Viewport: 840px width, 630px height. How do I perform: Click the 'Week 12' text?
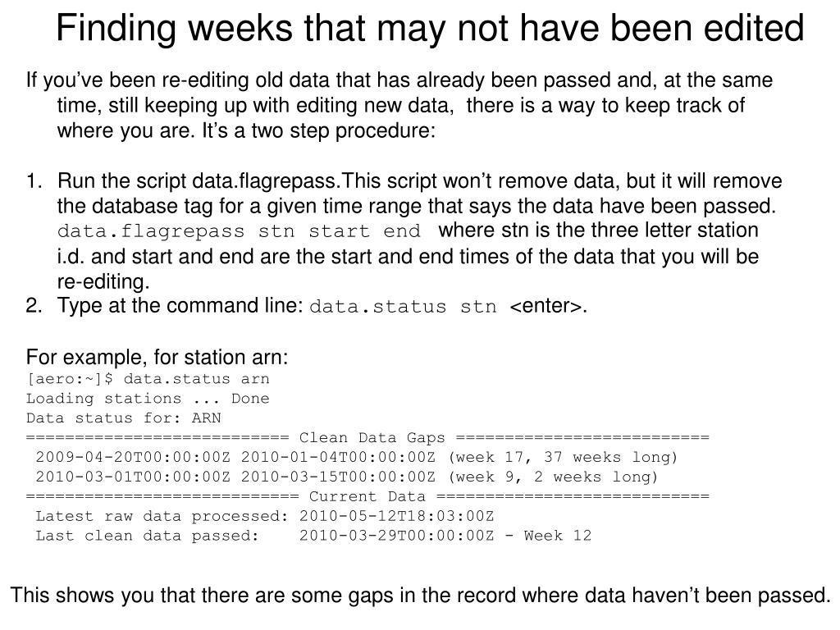click(558, 536)
